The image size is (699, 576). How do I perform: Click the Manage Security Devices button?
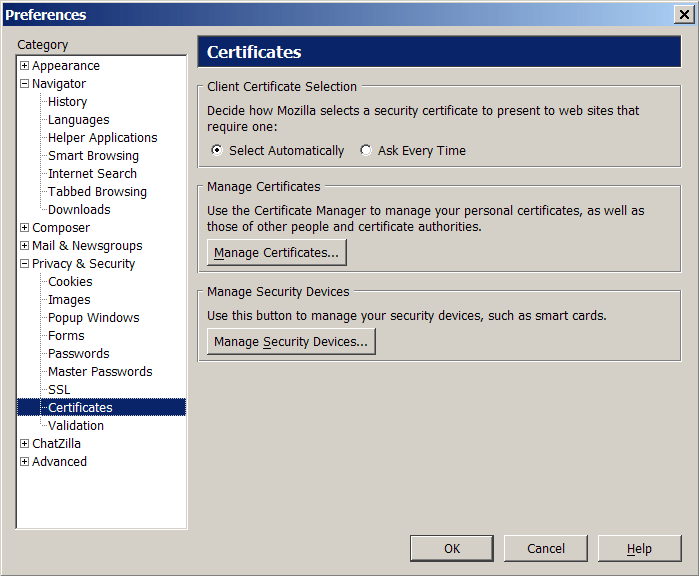(x=291, y=341)
